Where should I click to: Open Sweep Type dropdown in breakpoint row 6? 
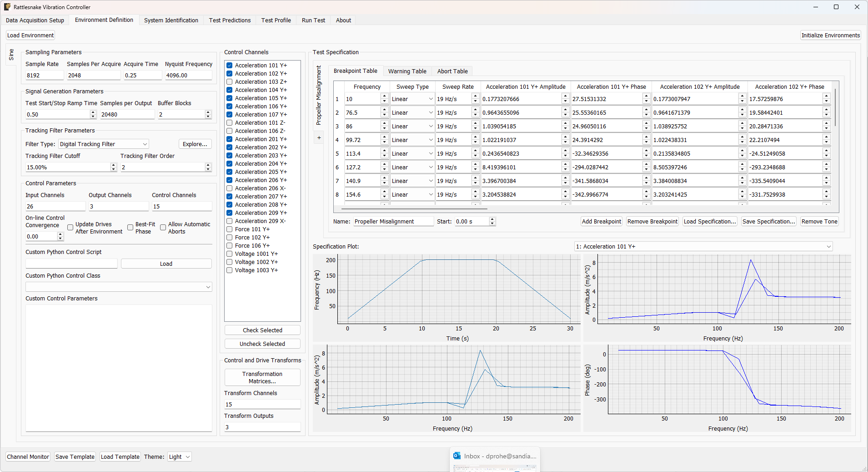412,167
